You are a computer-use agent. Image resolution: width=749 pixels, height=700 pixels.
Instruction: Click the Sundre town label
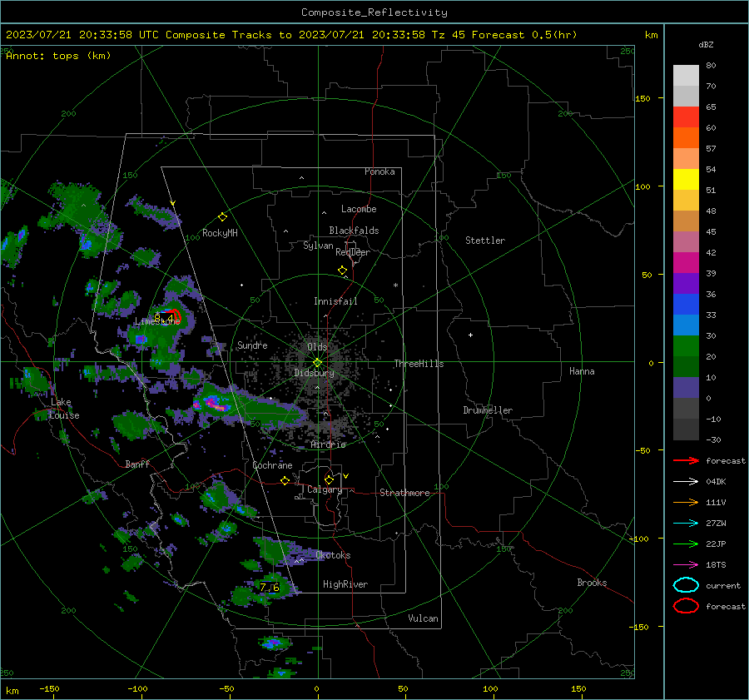252,345
